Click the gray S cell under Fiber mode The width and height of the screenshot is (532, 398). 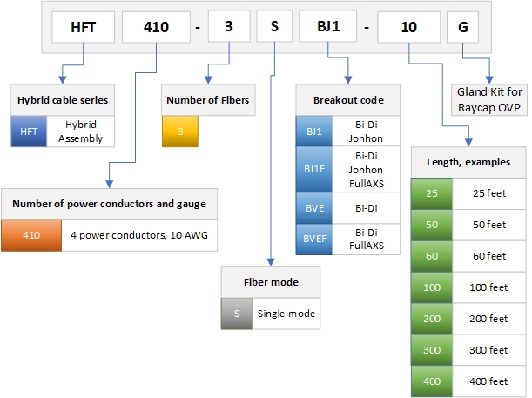[235, 313]
